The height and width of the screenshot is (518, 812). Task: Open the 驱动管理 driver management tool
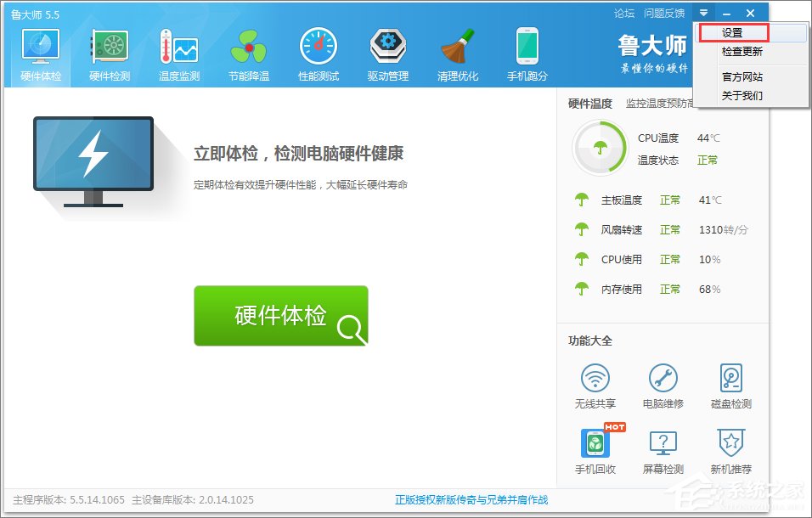[387, 51]
